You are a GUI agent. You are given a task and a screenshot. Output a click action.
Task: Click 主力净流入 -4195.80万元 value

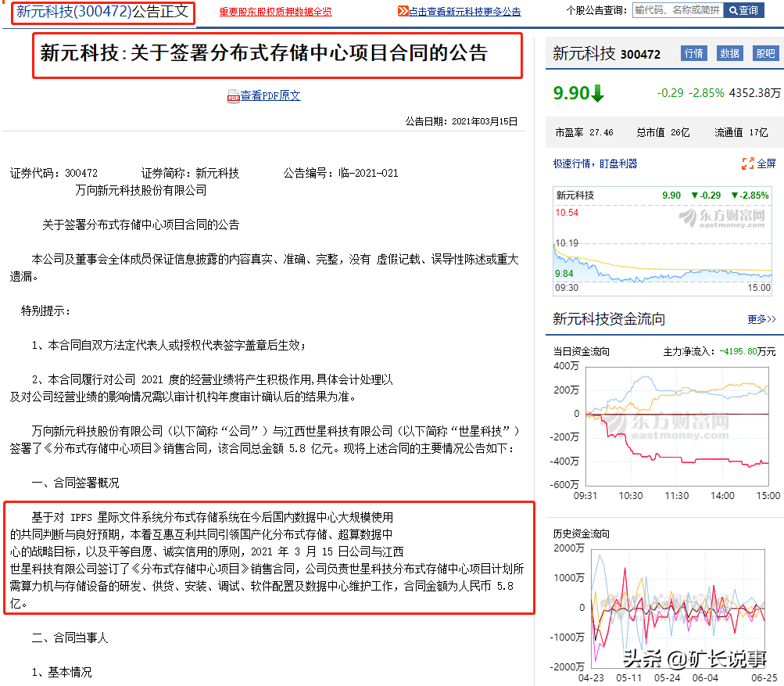coord(719,352)
